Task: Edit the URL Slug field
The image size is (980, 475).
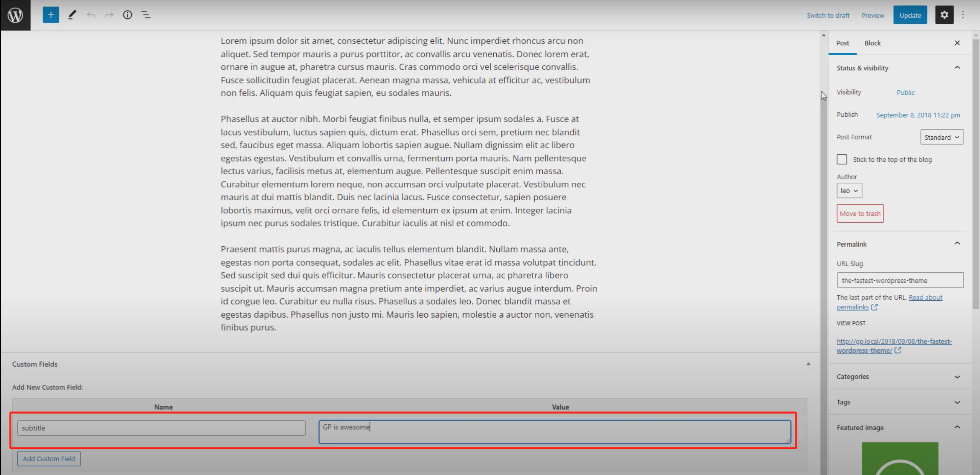Action: tap(900, 280)
